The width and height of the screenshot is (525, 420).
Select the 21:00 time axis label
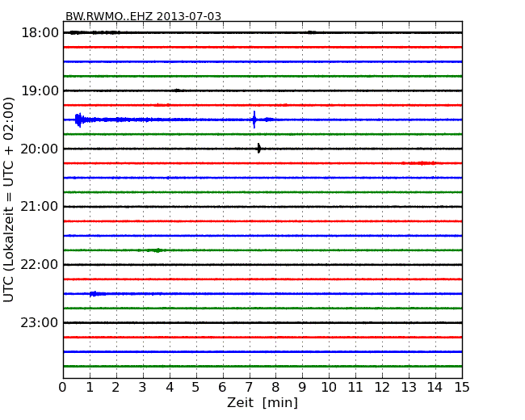pos(40,207)
